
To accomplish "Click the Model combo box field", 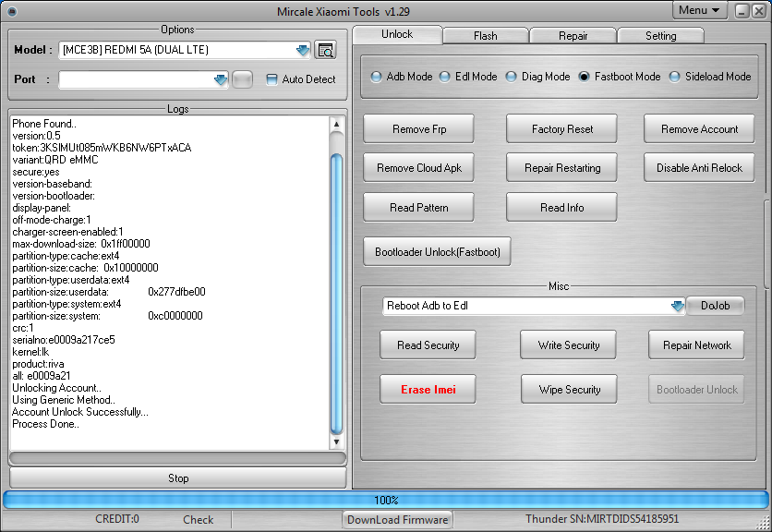I will point(184,50).
